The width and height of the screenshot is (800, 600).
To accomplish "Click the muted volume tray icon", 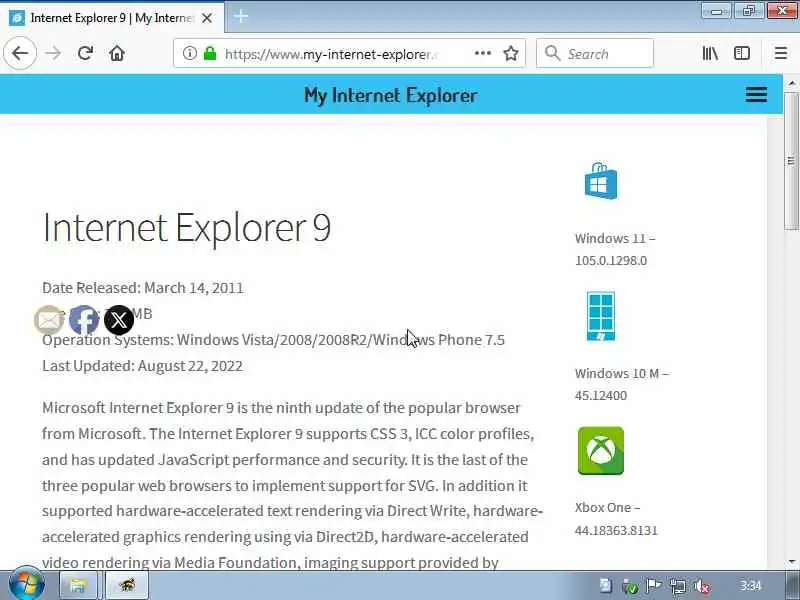I will pos(703,586).
